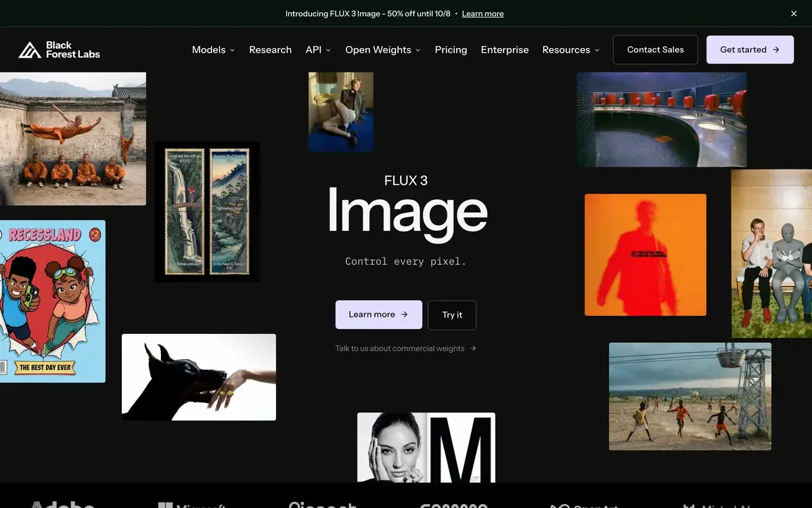The image size is (812, 508).
Task: Open the black doberman and hand image
Action: point(199,377)
